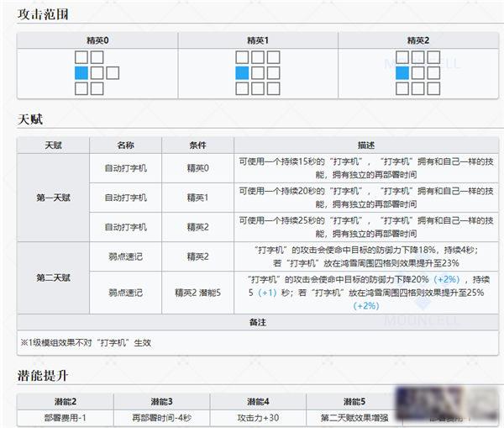Click the 条件 column header in talent table
Image resolution: width=504 pixels, height=428 pixels.
coord(197,145)
